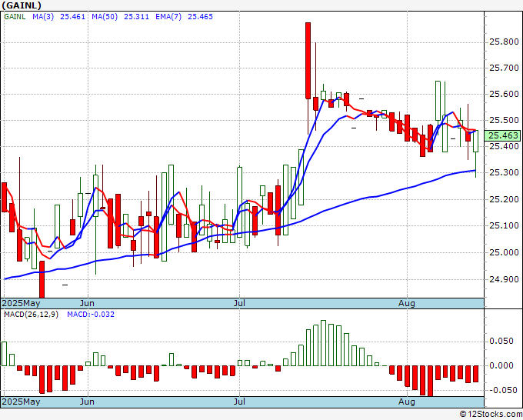523x420 pixels.
Task: Click the 0.050 MACD axis label
Action: pyautogui.click(x=501, y=341)
